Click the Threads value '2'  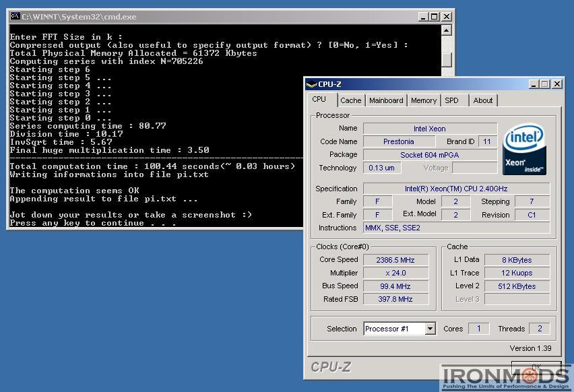point(540,328)
